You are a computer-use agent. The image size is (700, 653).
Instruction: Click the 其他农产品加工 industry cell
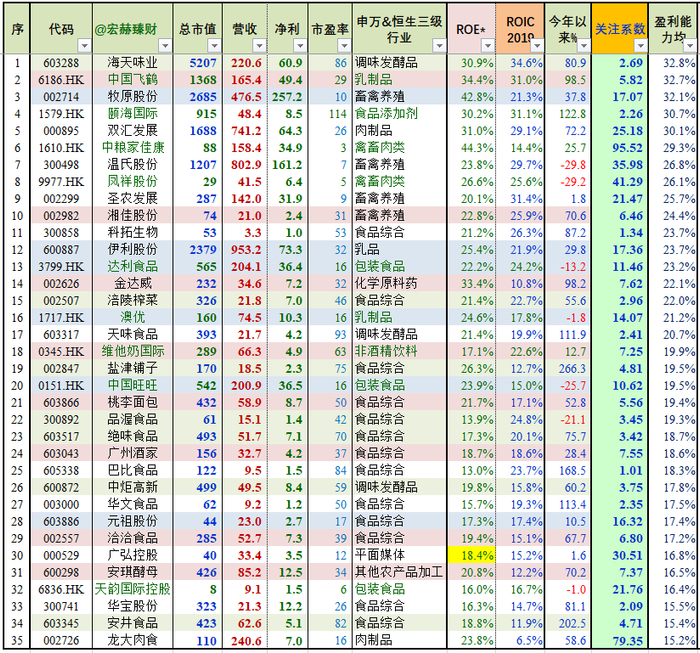click(x=399, y=572)
